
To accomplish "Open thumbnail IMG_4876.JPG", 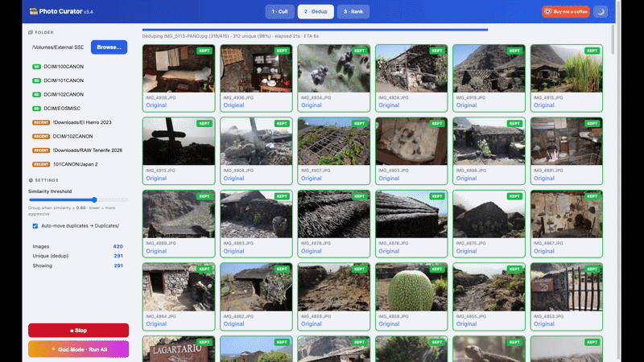I will point(411,214).
